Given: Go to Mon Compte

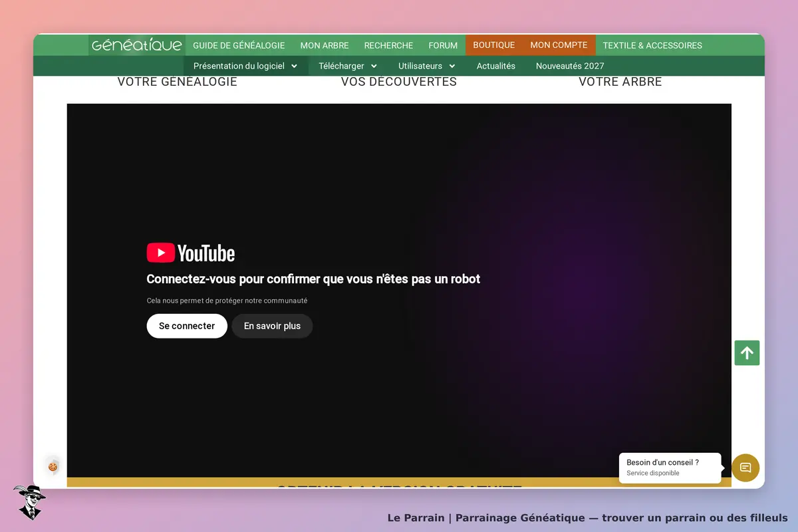Looking at the screenshot, I should point(559,45).
